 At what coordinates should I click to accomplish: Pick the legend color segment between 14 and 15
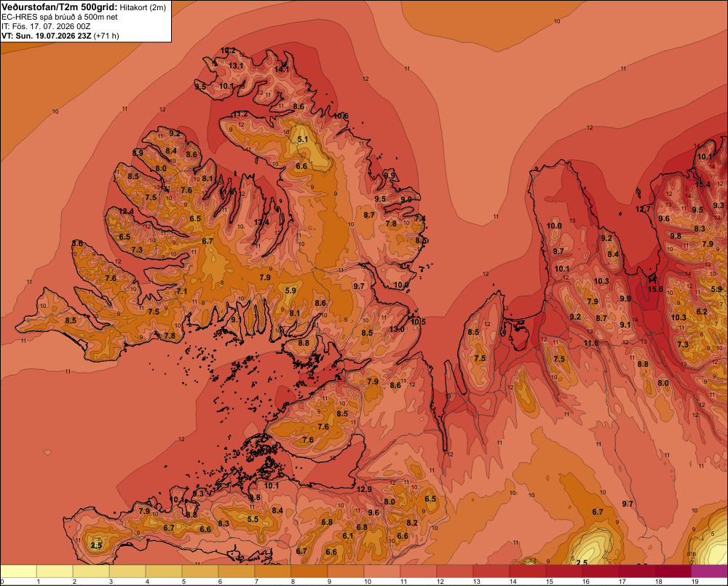pyautogui.click(x=527, y=571)
